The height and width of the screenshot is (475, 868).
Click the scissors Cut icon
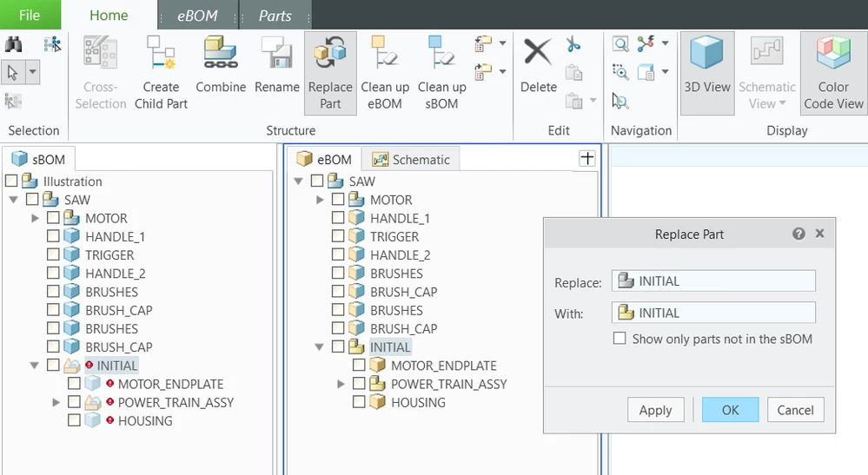coord(573,44)
